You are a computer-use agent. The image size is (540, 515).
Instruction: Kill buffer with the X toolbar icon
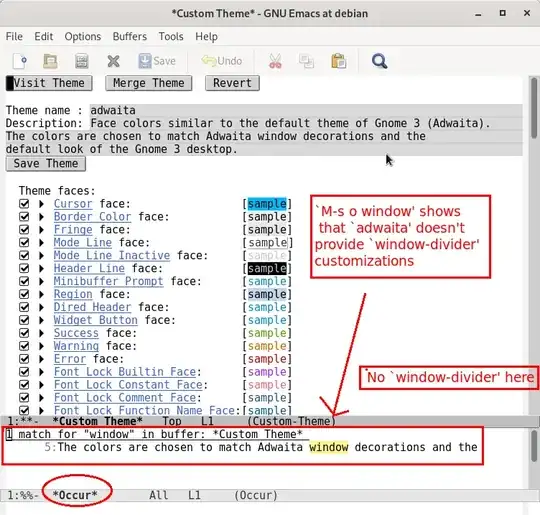(113, 61)
